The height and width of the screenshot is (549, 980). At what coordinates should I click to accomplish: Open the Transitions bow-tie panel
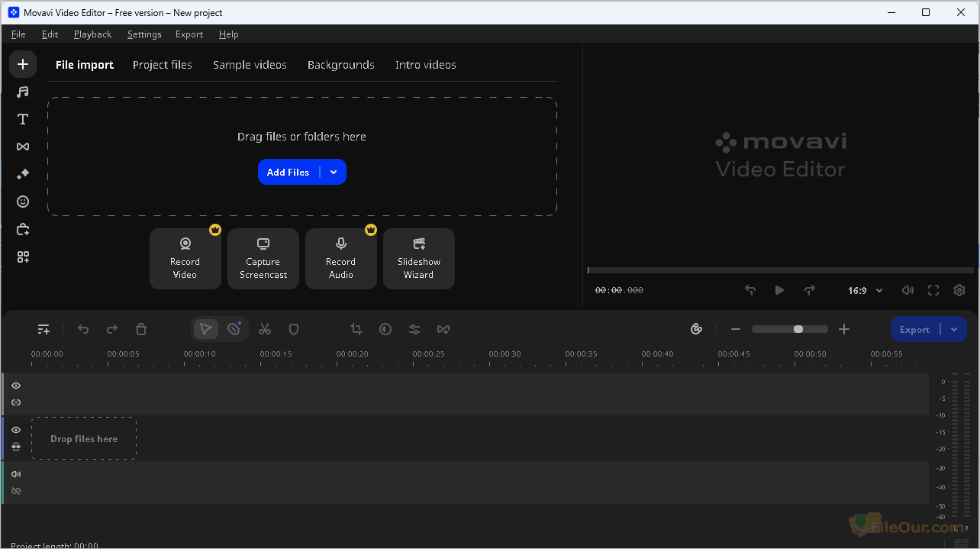pyautogui.click(x=23, y=147)
